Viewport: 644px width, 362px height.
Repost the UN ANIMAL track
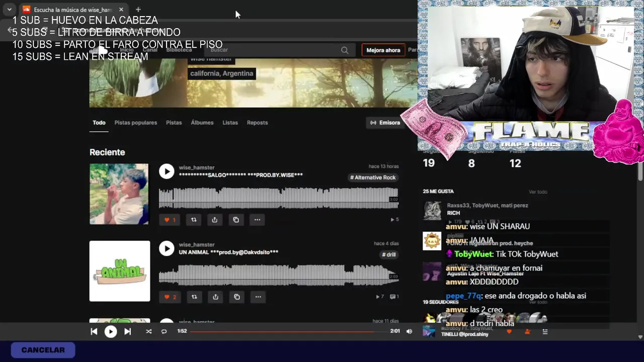coord(194,297)
